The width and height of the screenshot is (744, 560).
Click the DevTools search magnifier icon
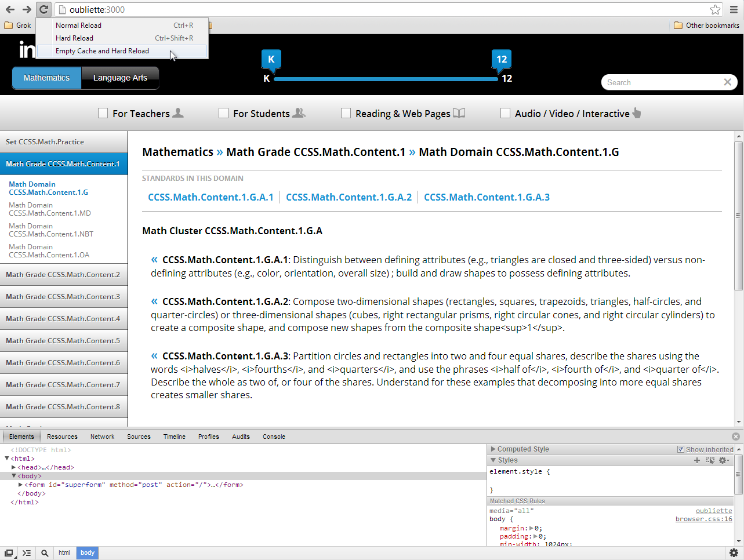pos(45,553)
